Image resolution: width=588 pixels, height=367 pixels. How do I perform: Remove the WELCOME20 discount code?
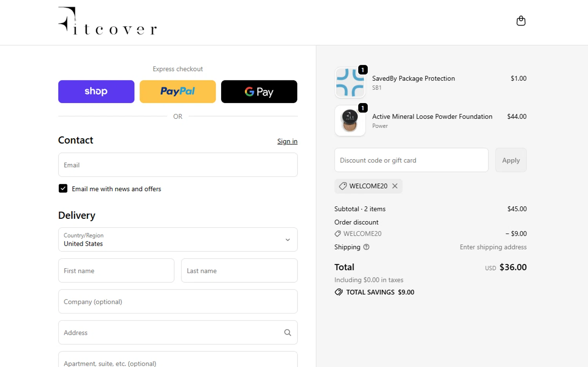[x=395, y=186]
